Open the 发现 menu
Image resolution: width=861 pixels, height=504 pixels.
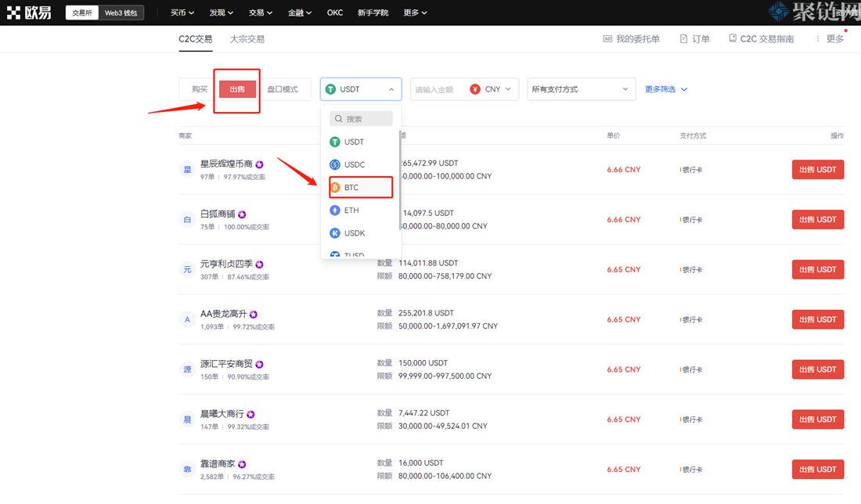pos(222,13)
